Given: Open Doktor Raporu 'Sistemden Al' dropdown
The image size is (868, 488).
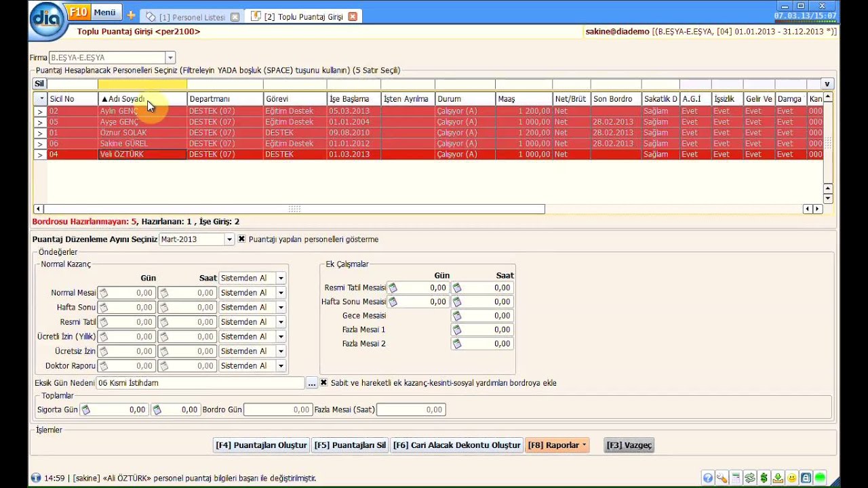Looking at the screenshot, I should tap(281, 366).
